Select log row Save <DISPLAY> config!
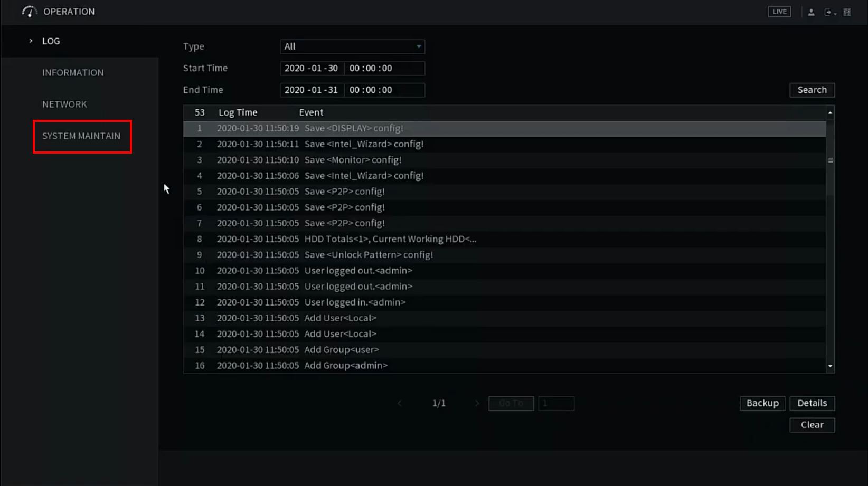 [x=504, y=128]
